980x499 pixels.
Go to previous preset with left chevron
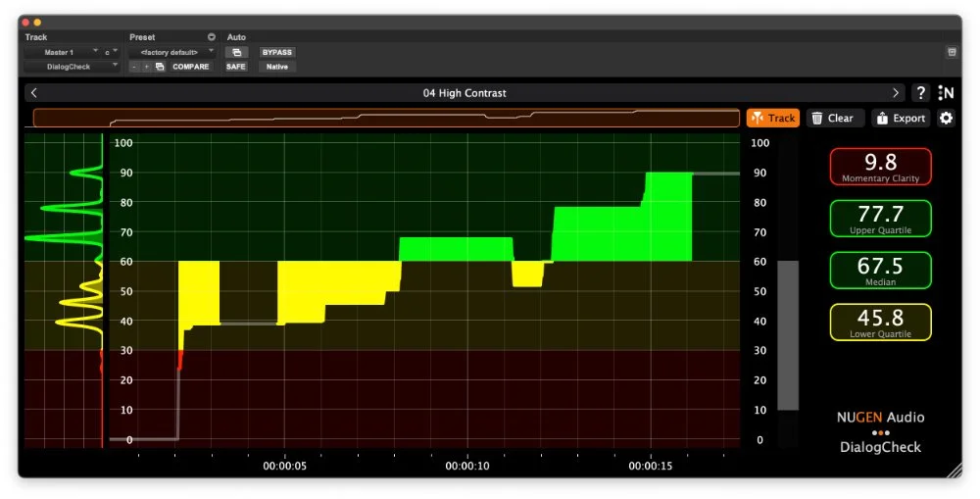click(x=34, y=93)
